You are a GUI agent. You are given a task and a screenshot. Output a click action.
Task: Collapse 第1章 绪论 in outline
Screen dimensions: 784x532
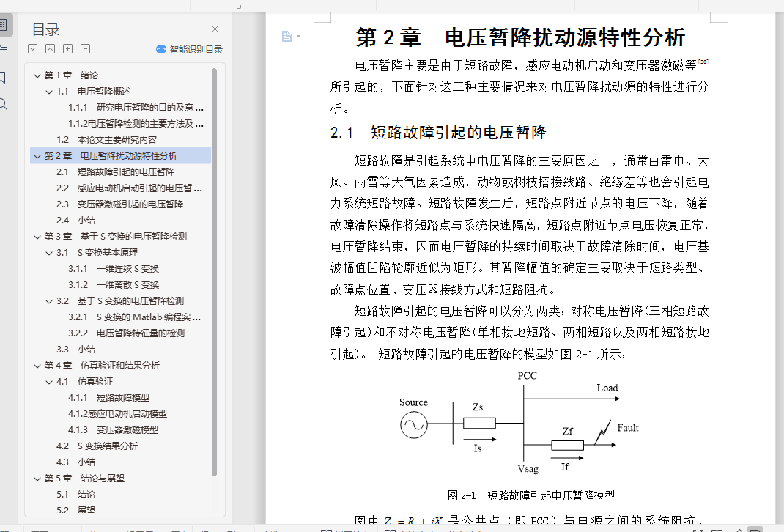pos(37,75)
